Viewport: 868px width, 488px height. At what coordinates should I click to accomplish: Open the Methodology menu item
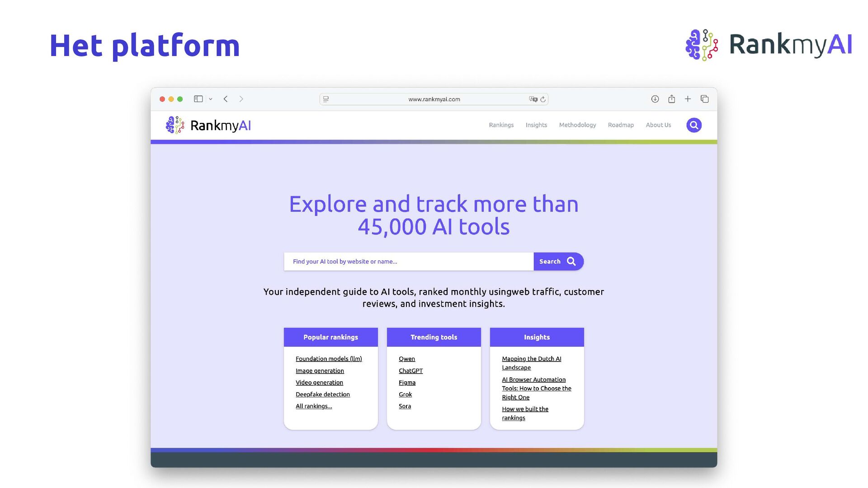(x=577, y=125)
